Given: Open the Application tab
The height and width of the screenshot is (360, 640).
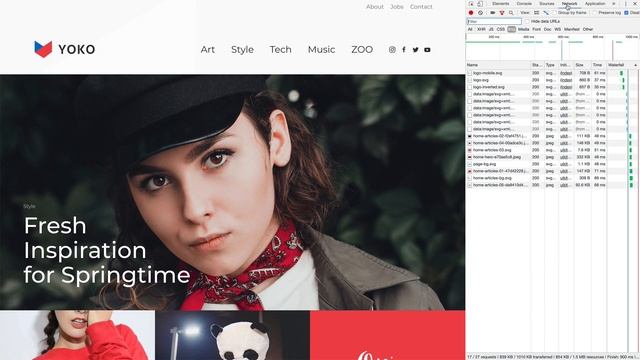Looking at the screenshot, I should click(x=595, y=4).
